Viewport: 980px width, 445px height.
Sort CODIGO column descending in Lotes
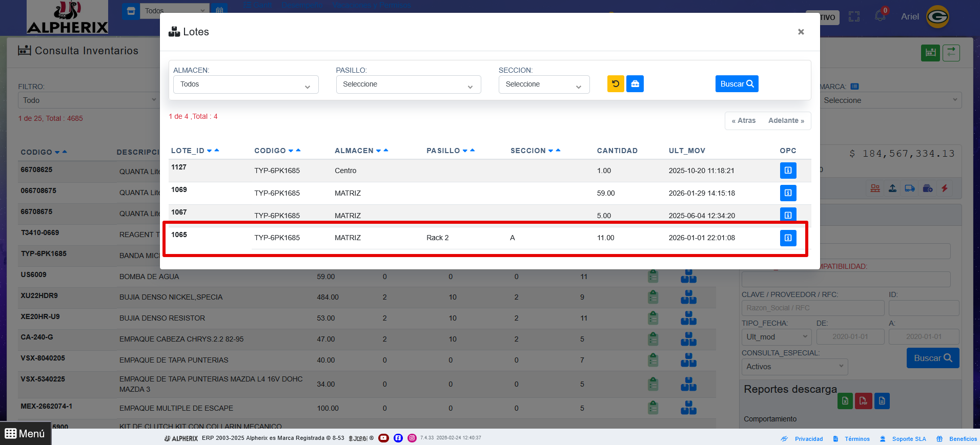pos(291,151)
